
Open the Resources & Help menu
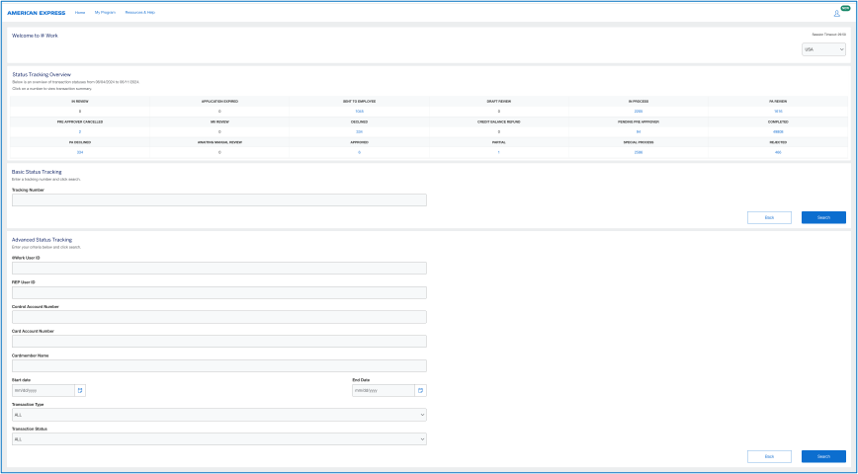coord(140,13)
